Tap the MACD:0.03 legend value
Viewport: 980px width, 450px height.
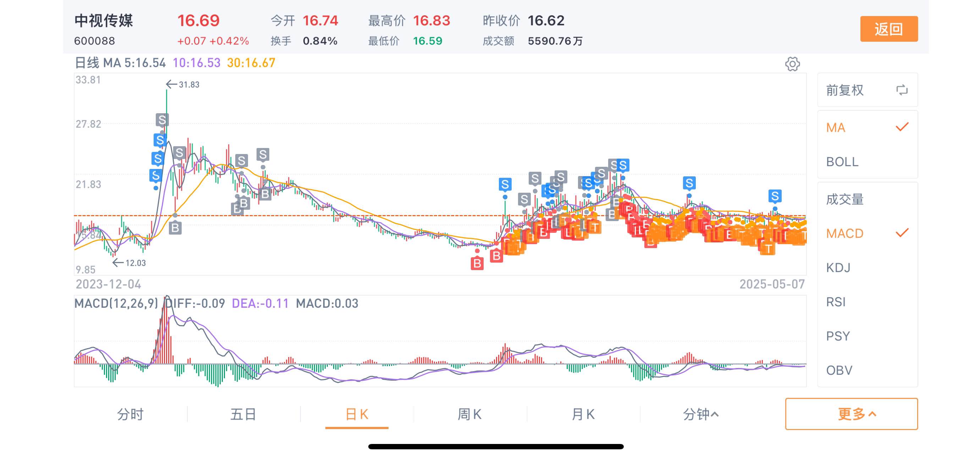pyautogui.click(x=327, y=303)
